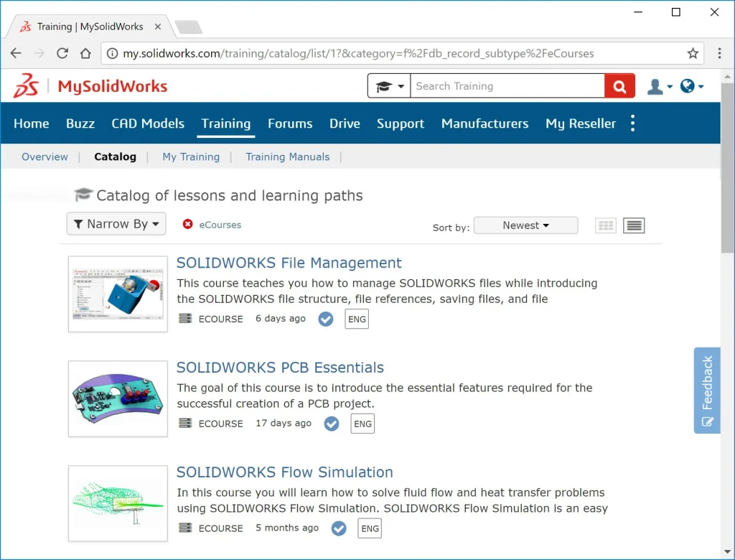Screen dimensions: 735x560
Task: Select the Training nav item
Action: coord(226,123)
